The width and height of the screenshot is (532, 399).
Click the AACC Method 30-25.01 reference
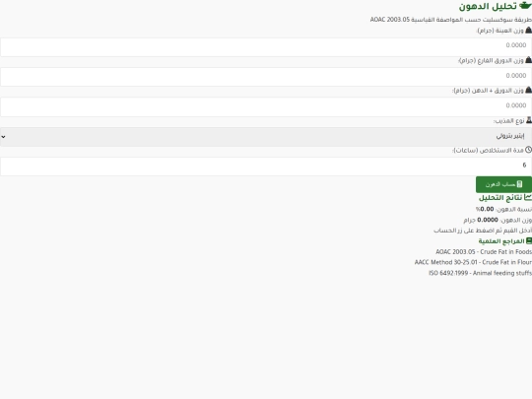473,262
